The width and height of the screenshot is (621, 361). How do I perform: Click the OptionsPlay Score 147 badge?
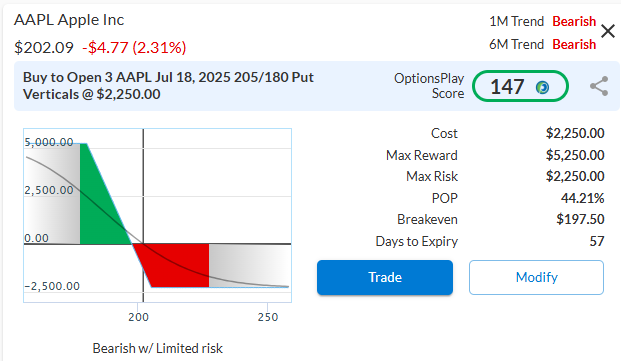[x=520, y=86]
